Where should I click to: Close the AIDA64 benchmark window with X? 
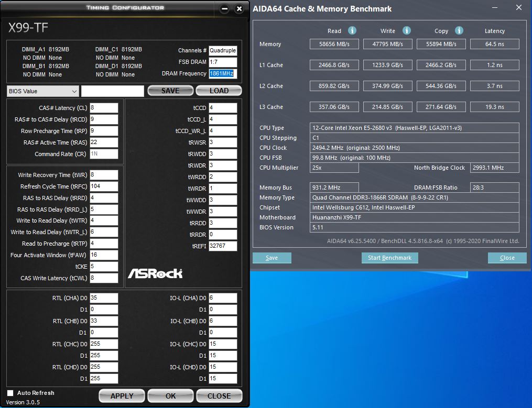[x=519, y=7]
